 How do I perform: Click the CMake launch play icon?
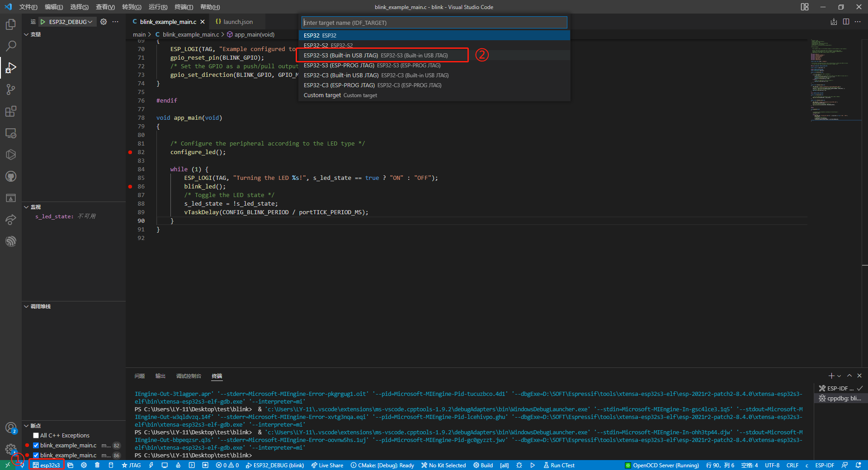click(533, 465)
